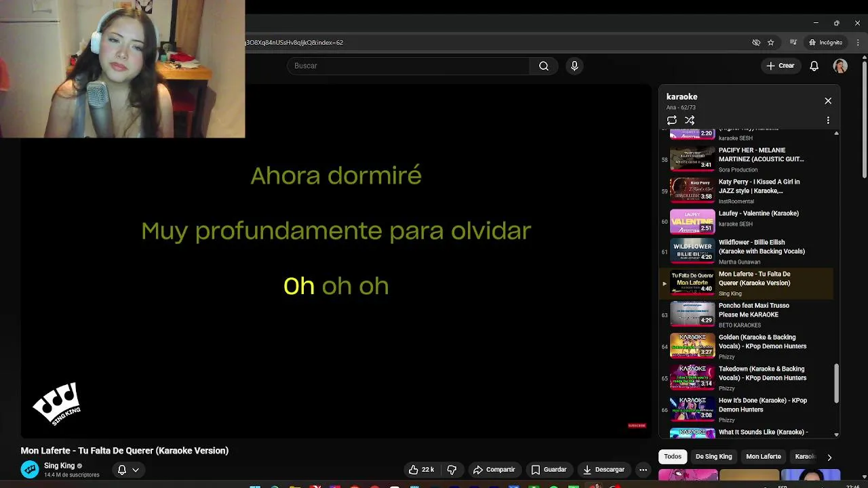Viewport: 868px width, 488px height.
Task: Open the Chrome three-dot menu
Action: click(859, 42)
